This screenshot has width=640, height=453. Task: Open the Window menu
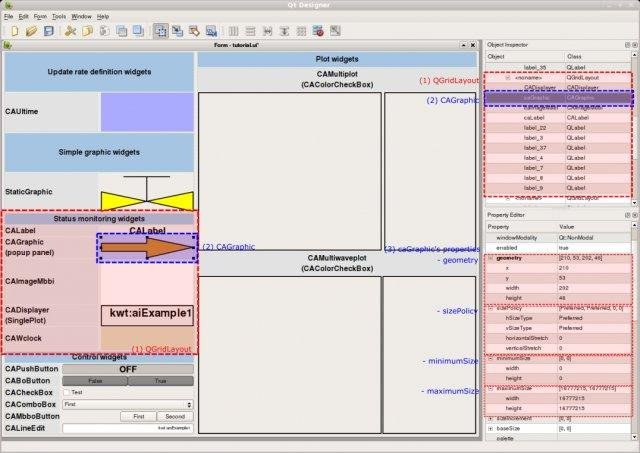click(x=81, y=17)
